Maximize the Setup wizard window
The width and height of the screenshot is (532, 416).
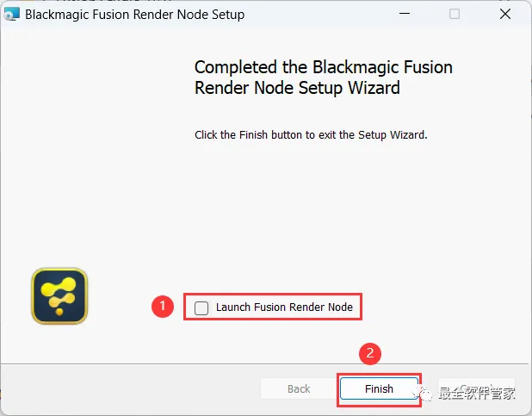[455, 14]
